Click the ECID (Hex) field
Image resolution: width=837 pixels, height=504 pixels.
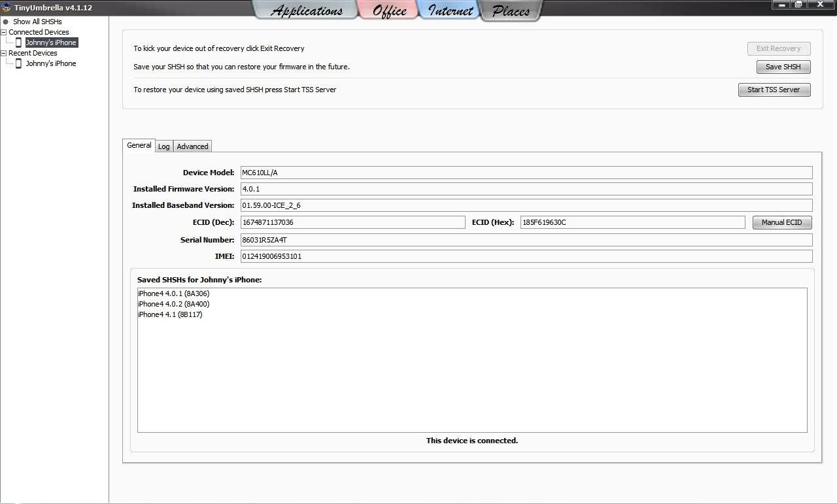633,222
